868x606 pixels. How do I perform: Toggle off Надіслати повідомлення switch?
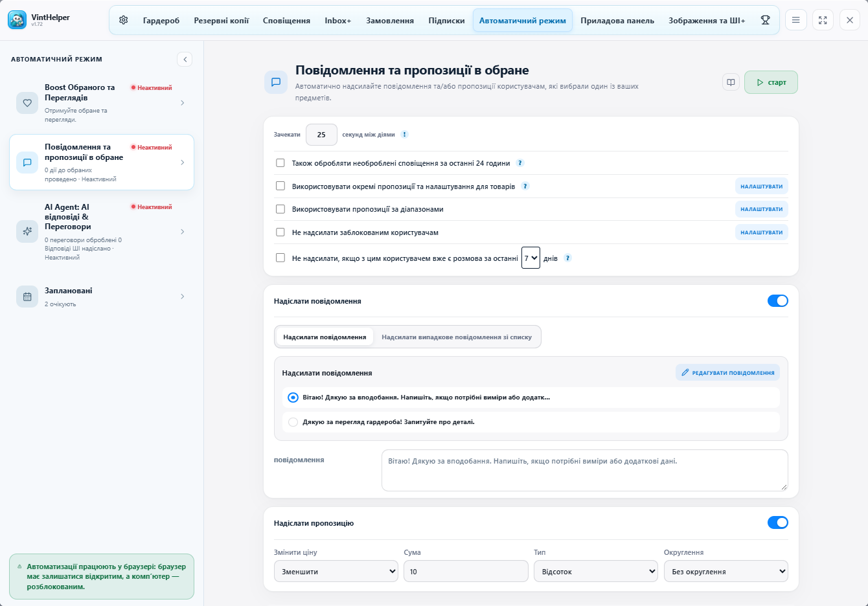(777, 300)
